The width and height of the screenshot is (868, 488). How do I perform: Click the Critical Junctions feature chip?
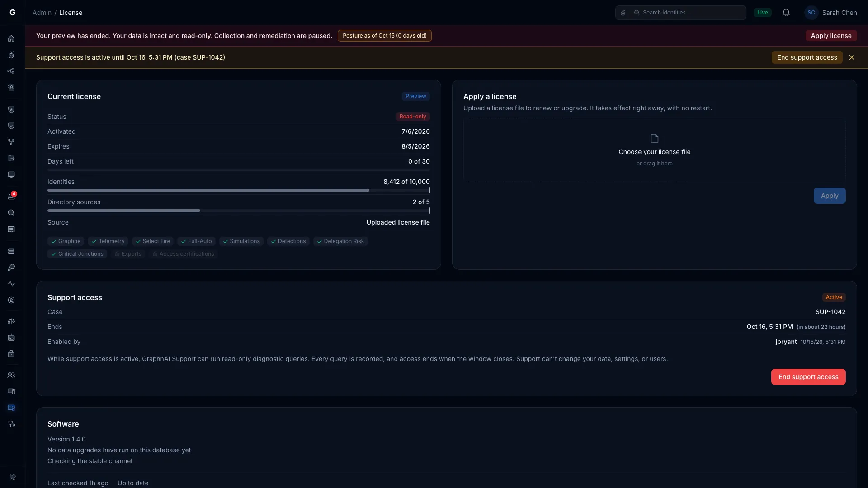tap(77, 254)
